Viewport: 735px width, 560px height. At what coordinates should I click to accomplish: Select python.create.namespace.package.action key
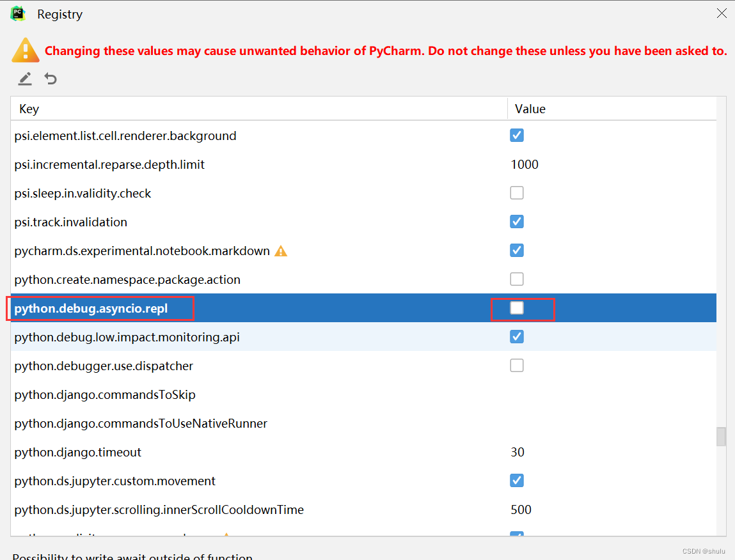click(127, 280)
